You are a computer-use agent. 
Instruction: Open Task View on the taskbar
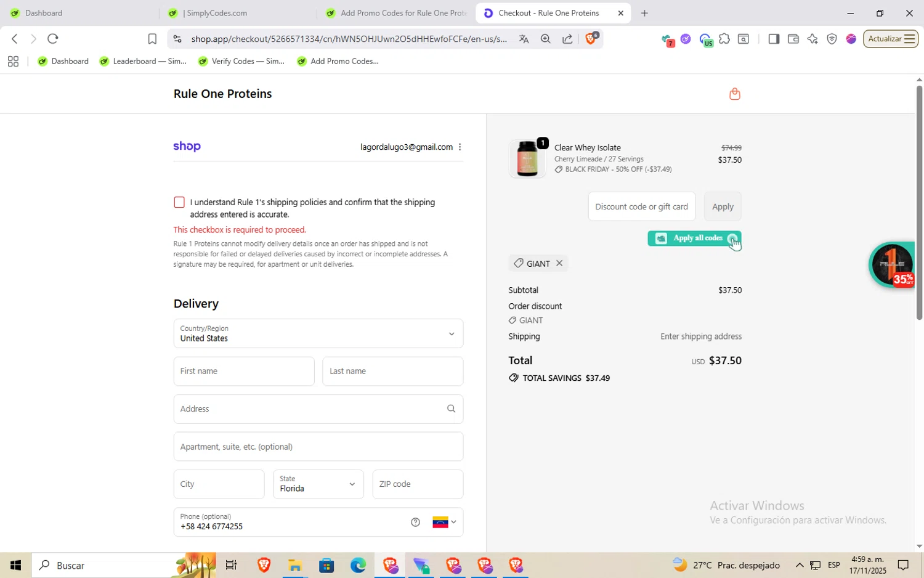pos(231,565)
